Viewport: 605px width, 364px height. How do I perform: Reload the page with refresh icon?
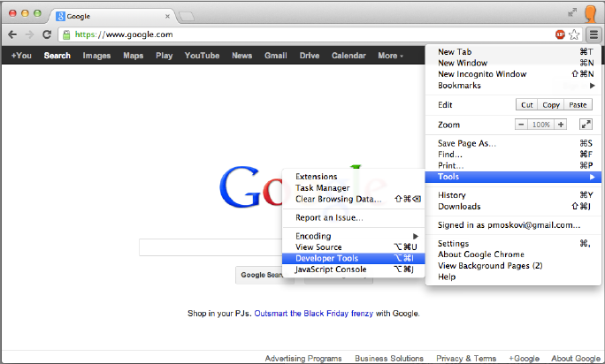pos(47,34)
